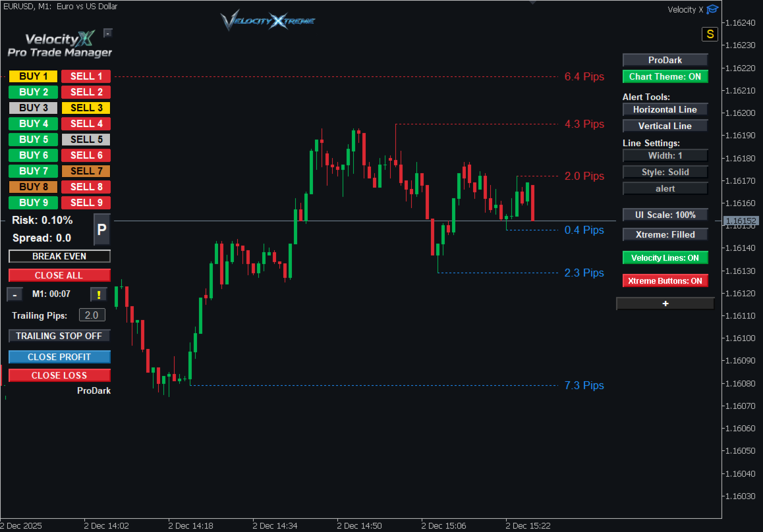
Task: Click BUY 7 button
Action: click(x=33, y=171)
